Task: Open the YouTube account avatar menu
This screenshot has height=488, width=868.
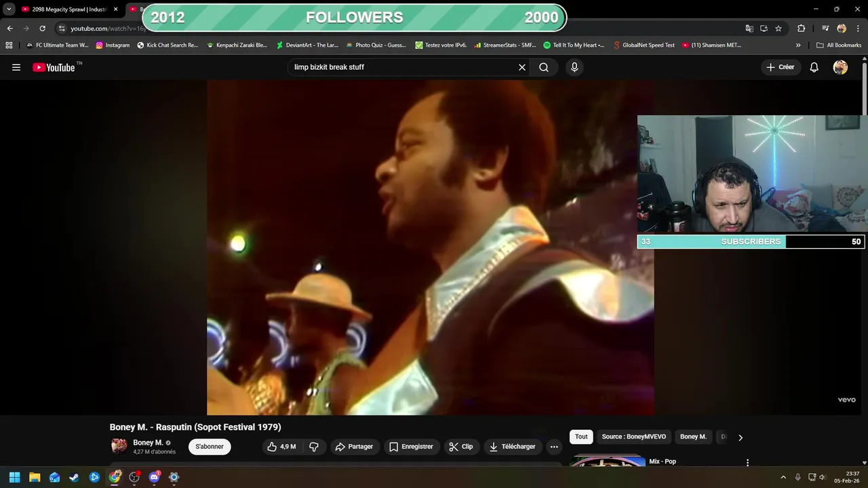Action: pyautogui.click(x=840, y=67)
